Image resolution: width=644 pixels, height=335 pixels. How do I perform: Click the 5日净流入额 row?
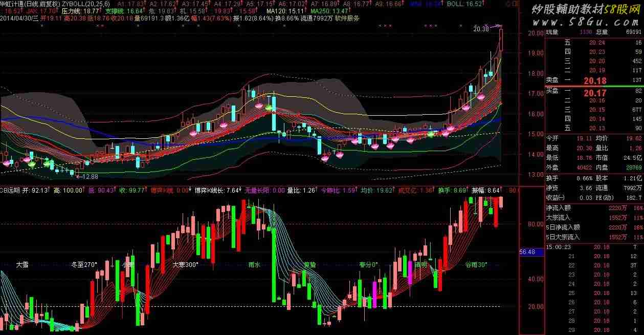(594, 227)
